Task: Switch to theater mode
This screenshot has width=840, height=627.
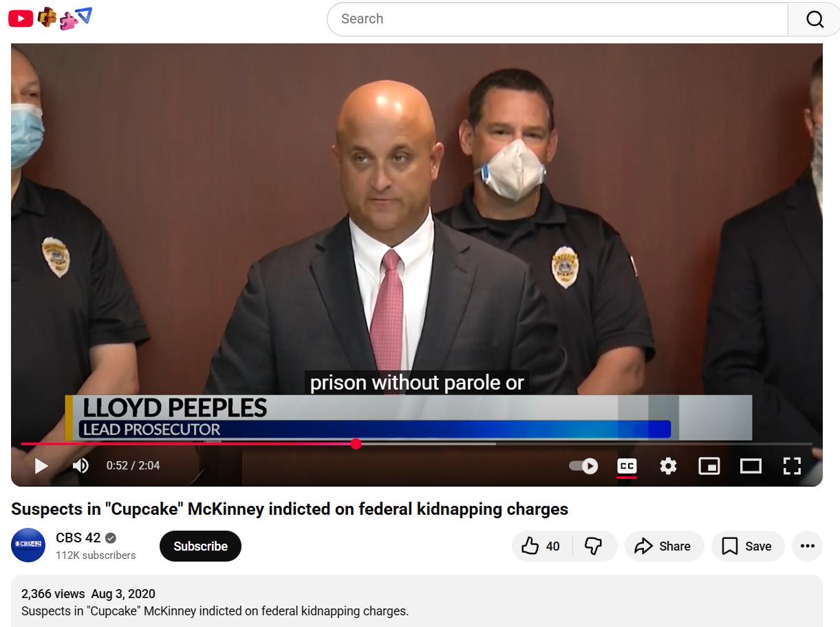Action: pyautogui.click(x=751, y=466)
